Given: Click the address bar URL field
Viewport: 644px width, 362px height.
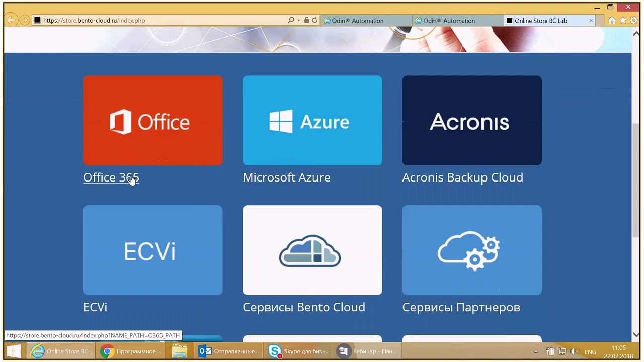Looking at the screenshot, I should (161, 21).
